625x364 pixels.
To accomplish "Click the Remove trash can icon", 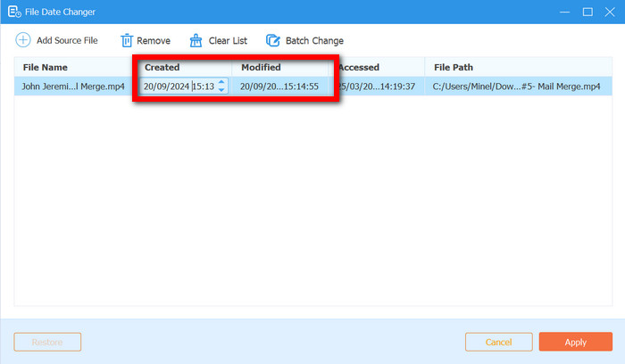I will pos(127,41).
